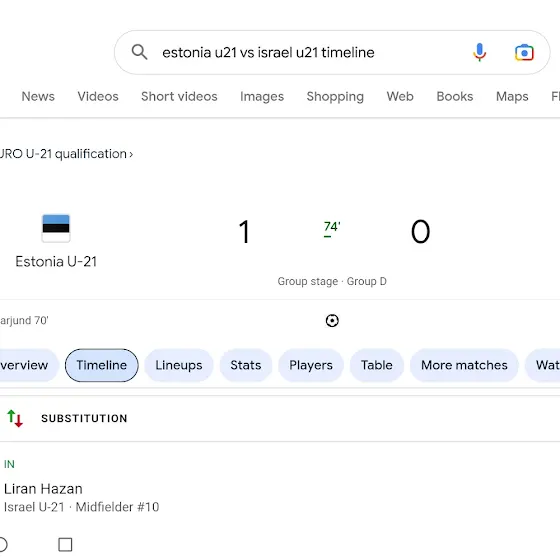Switch to the Timeline tab

[x=101, y=365]
